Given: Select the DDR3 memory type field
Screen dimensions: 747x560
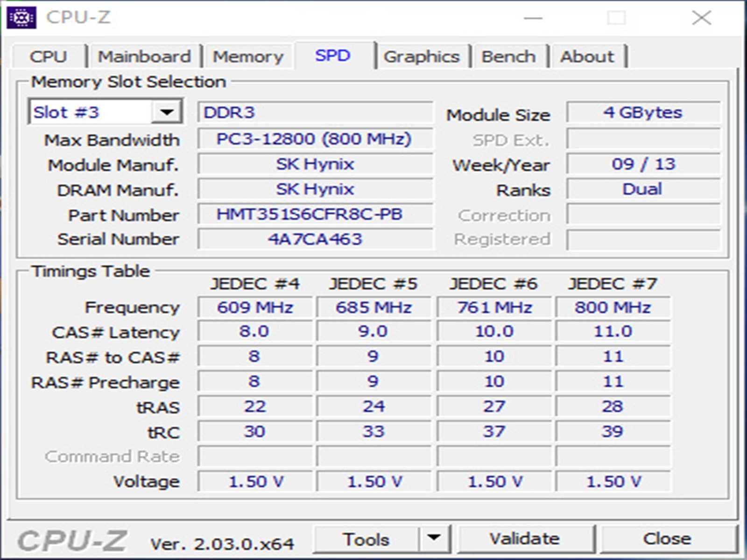Looking at the screenshot, I should click(x=315, y=112).
